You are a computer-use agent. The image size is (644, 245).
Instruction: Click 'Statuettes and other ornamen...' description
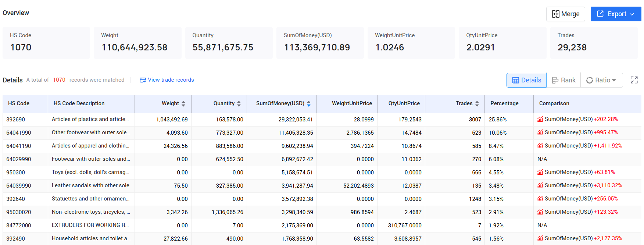91,199
